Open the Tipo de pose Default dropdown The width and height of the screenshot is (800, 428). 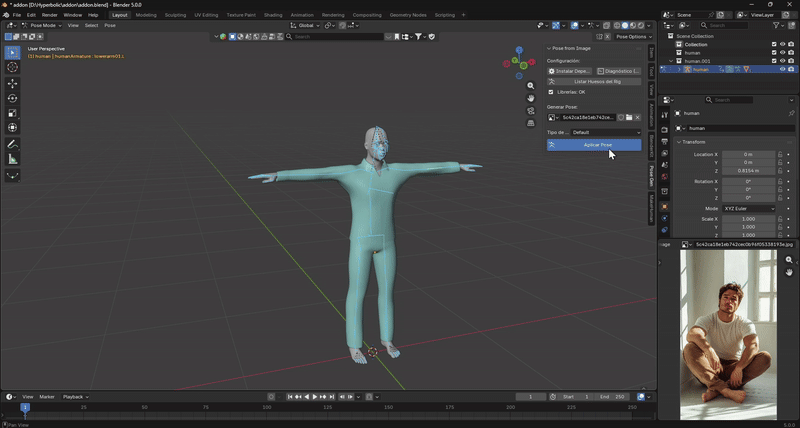606,132
